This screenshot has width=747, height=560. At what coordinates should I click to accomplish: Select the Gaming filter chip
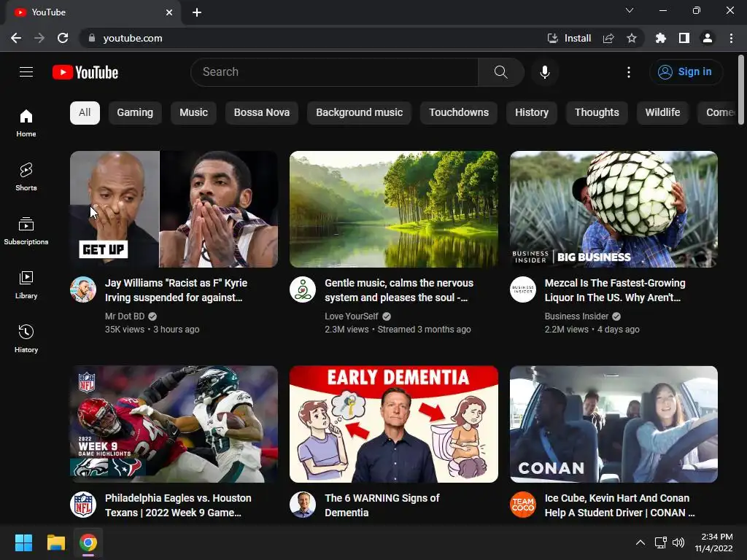coord(135,112)
